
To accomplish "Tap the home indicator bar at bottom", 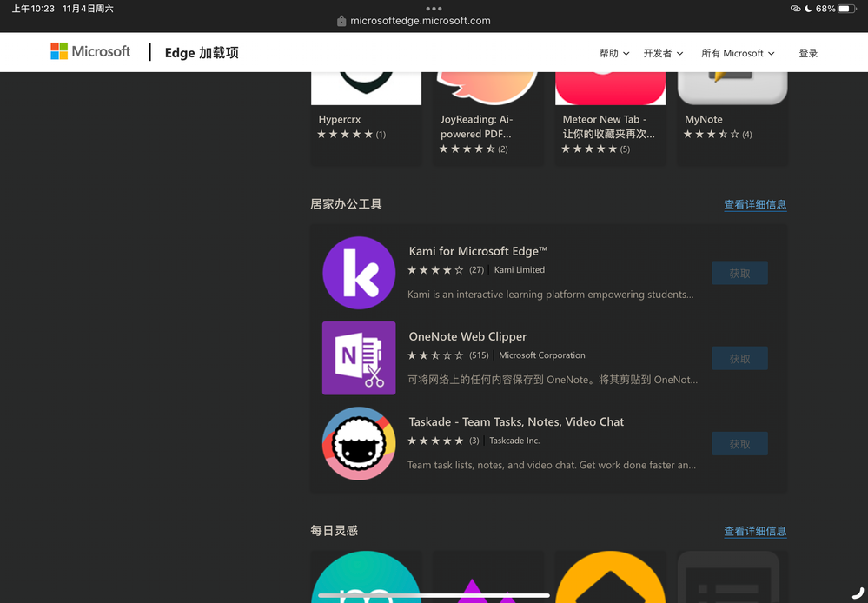I will point(434,596).
